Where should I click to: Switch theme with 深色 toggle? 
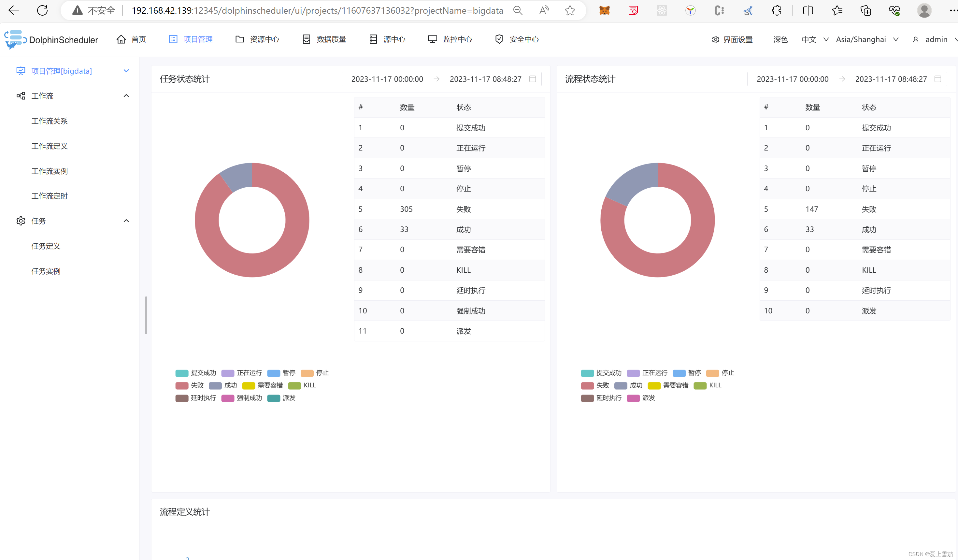(x=780, y=39)
